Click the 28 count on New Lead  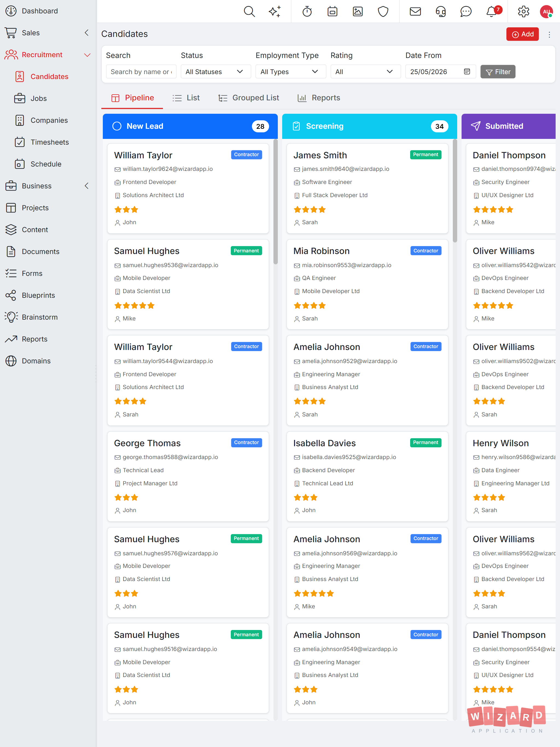tap(260, 126)
